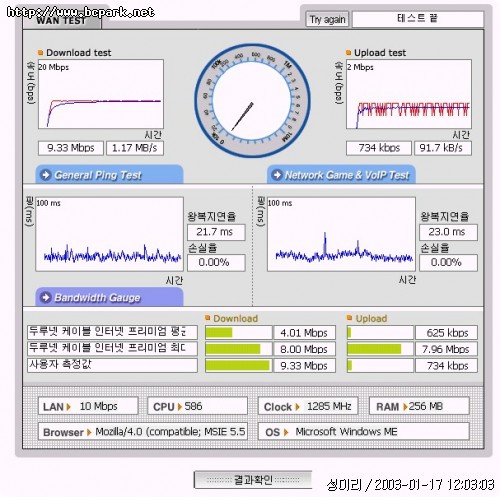Select the WAN TEST tab
500x497 pixels.
click(61, 21)
